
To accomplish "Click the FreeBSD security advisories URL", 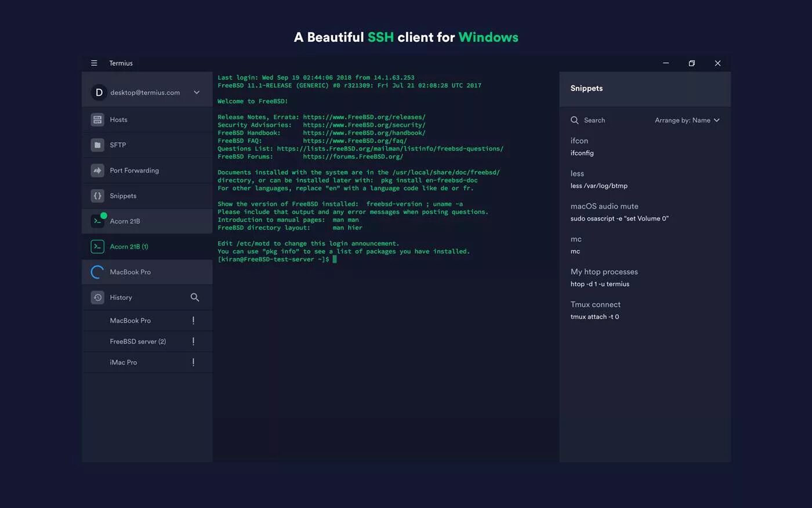I will (364, 125).
